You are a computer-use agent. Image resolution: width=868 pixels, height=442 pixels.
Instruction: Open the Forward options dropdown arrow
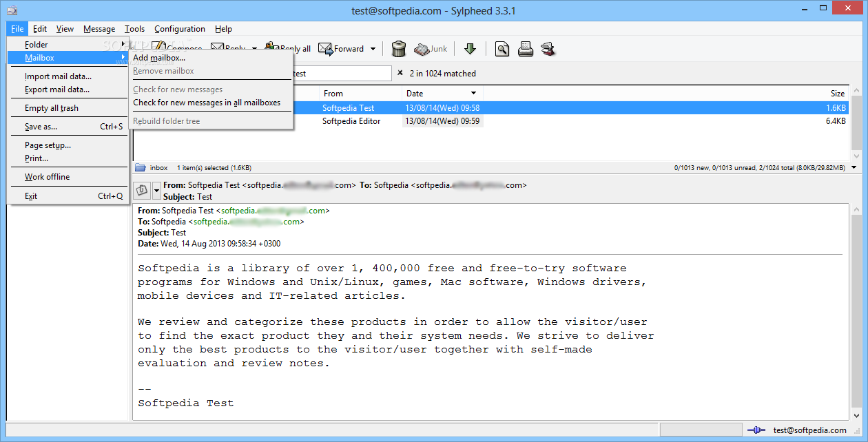[373, 49]
